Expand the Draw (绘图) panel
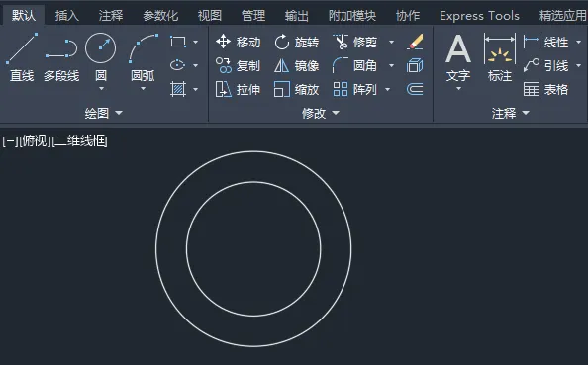 [x=104, y=113]
